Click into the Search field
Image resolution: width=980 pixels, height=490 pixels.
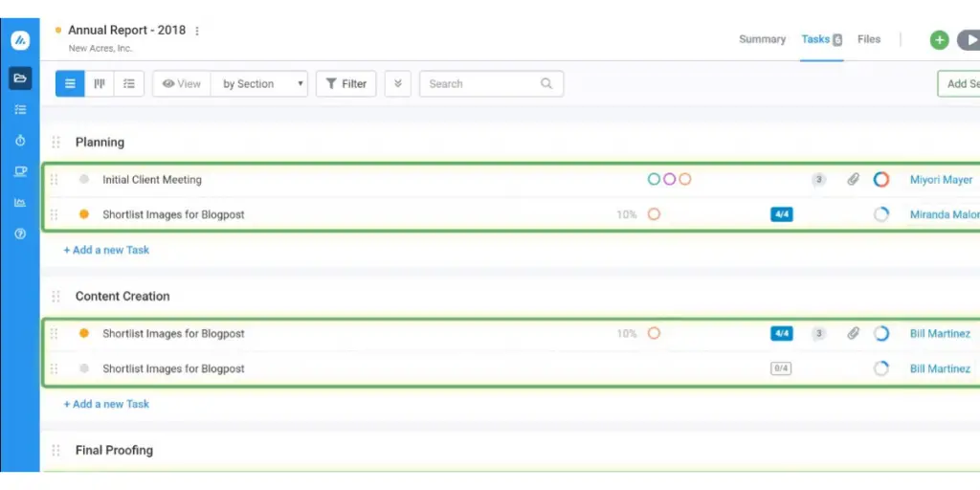point(491,84)
